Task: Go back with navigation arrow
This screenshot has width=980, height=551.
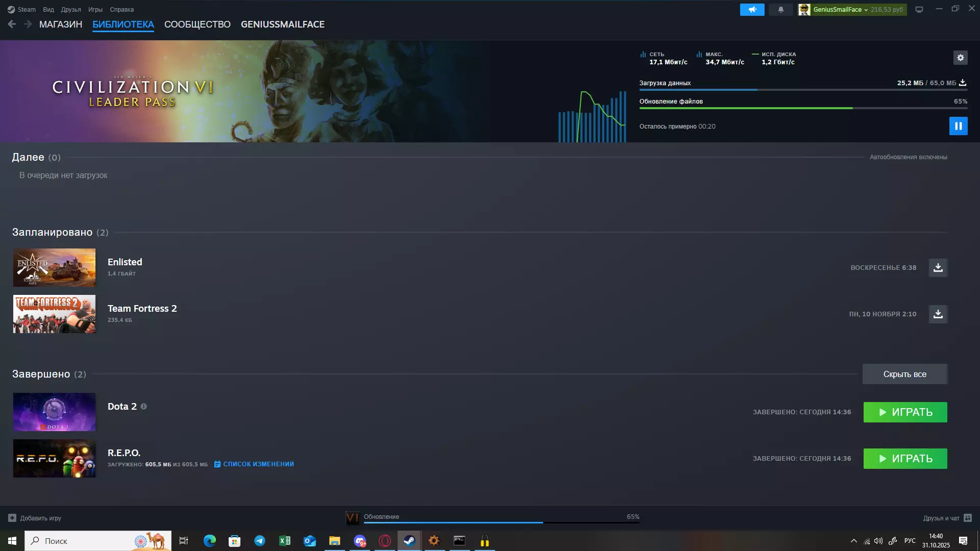Action: [12, 24]
